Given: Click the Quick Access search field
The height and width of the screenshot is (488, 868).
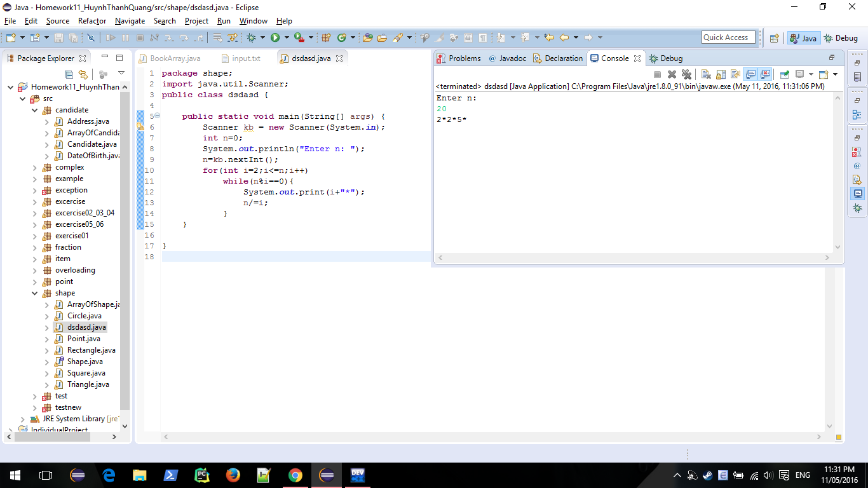Looking at the screenshot, I should point(729,37).
